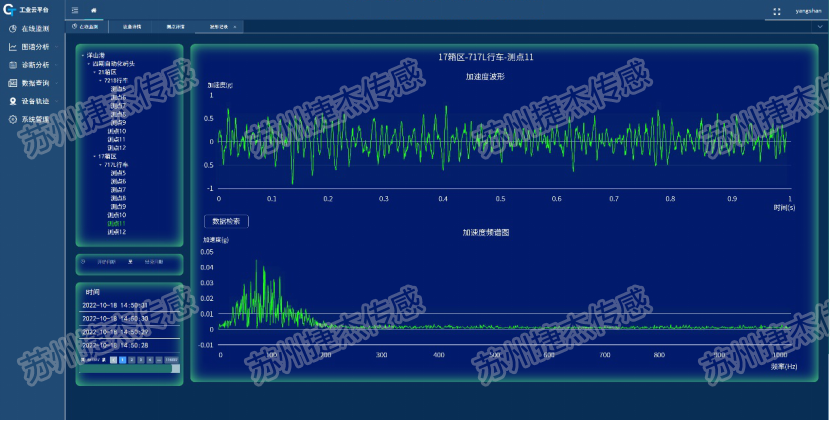Collapse the 17箱区 tree node
The width and height of the screenshot is (830, 424).
[x=95, y=156]
